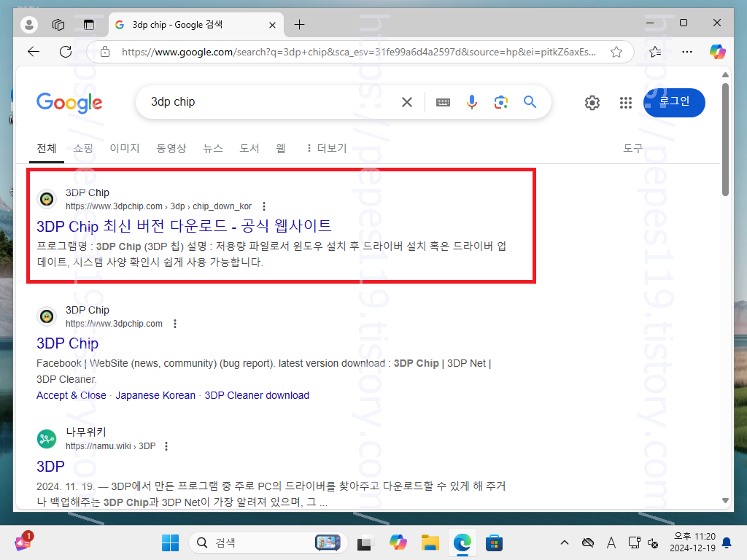Go to the Google home logo
Viewport: 747px width, 560px height.
coord(69,103)
